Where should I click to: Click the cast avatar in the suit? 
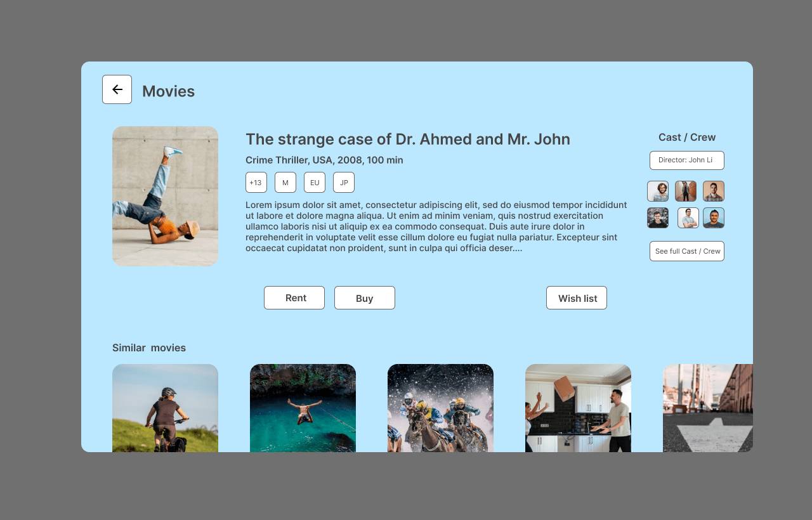point(686,191)
